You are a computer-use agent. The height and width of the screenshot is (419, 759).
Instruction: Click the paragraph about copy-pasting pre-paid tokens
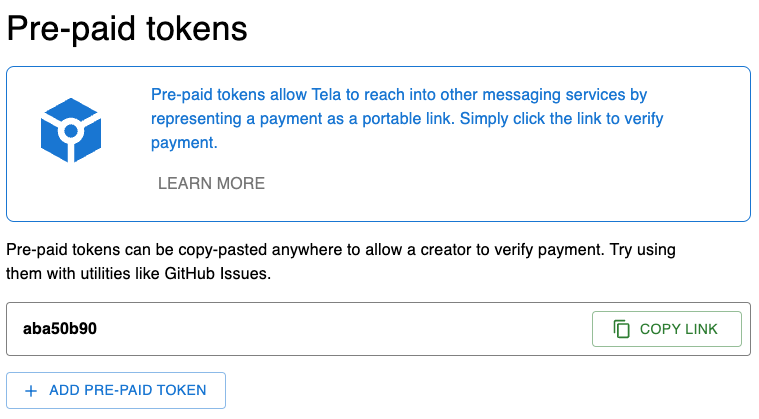pos(340,262)
